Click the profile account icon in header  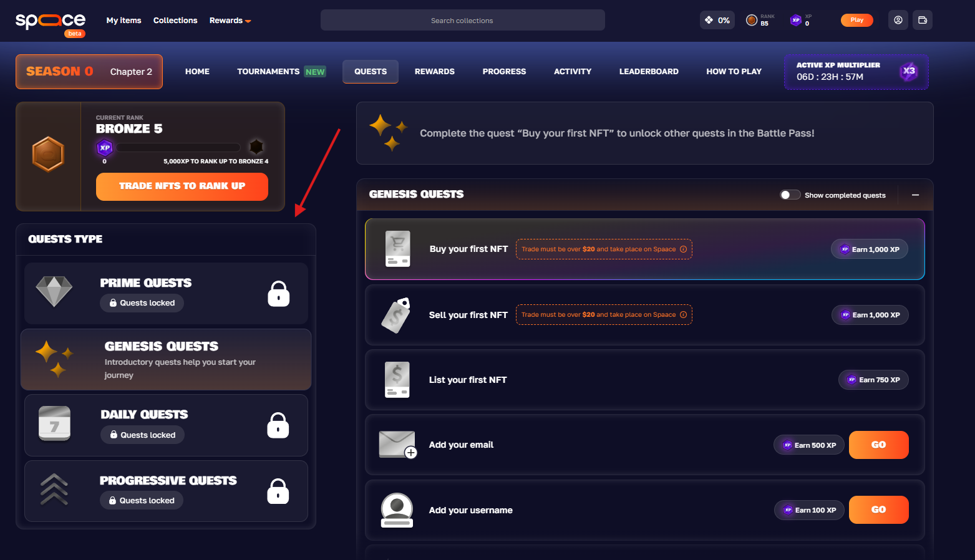click(898, 20)
